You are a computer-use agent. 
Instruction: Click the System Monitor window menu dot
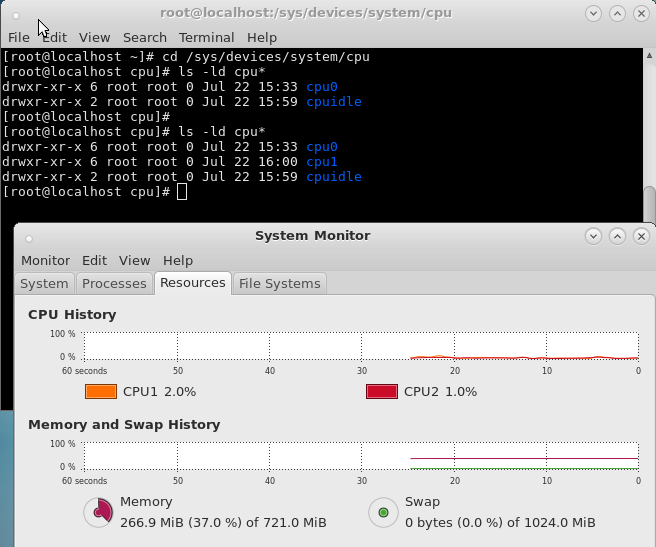coord(29,239)
